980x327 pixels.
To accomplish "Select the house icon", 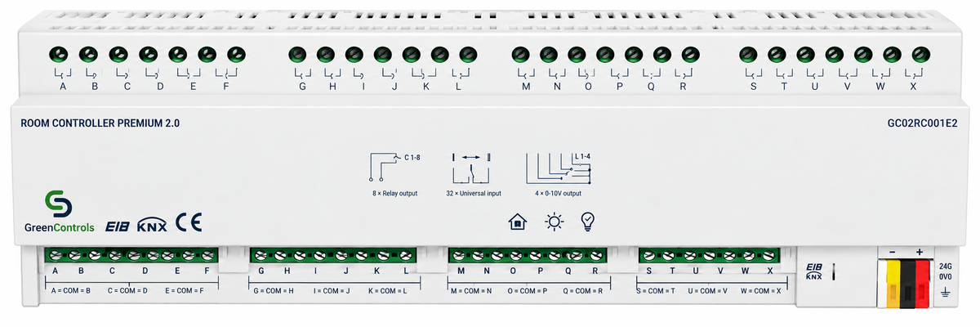I will (x=517, y=222).
